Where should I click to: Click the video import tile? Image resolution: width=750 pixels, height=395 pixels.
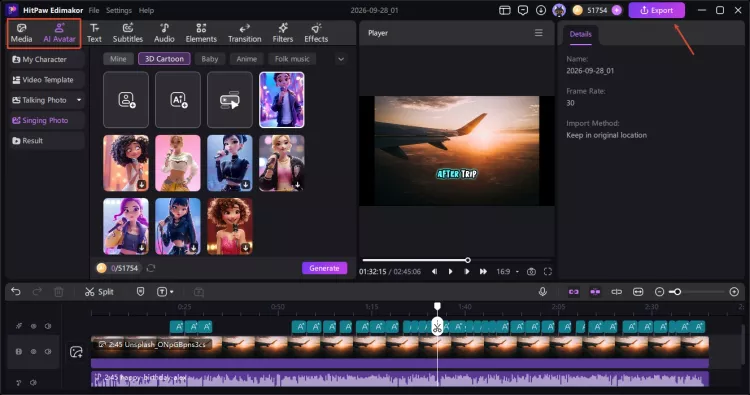(x=230, y=100)
